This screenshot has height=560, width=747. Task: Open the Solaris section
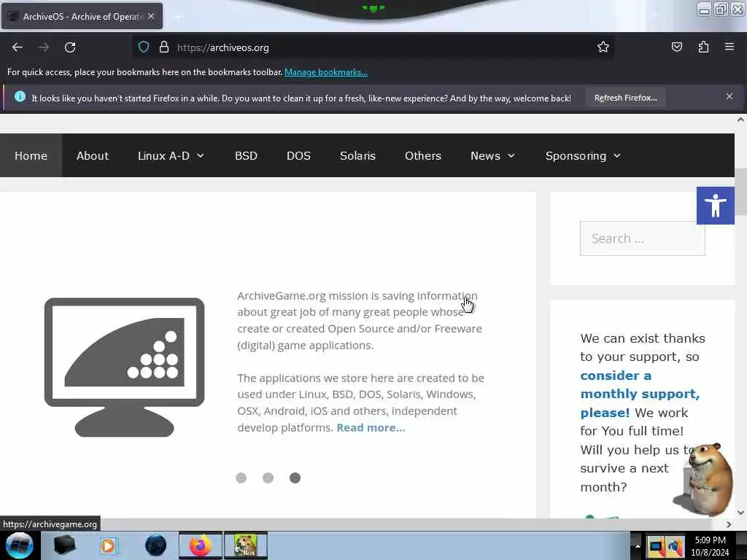coord(357,156)
